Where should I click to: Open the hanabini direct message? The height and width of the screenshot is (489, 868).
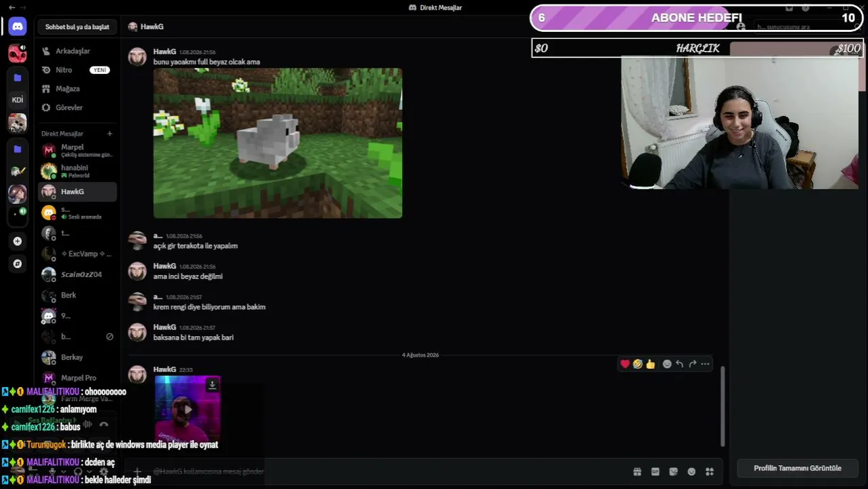click(x=77, y=170)
